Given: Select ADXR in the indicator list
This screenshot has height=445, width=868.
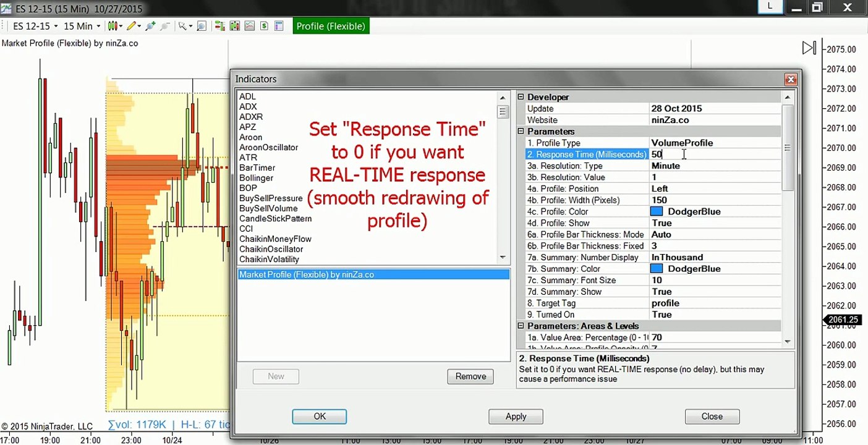Looking at the screenshot, I should (x=251, y=117).
